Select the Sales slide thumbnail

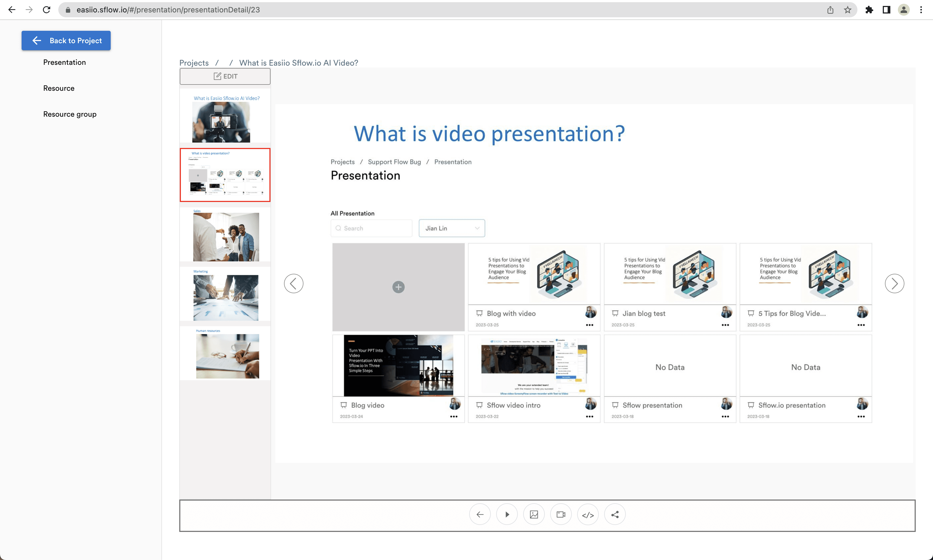[225, 235]
